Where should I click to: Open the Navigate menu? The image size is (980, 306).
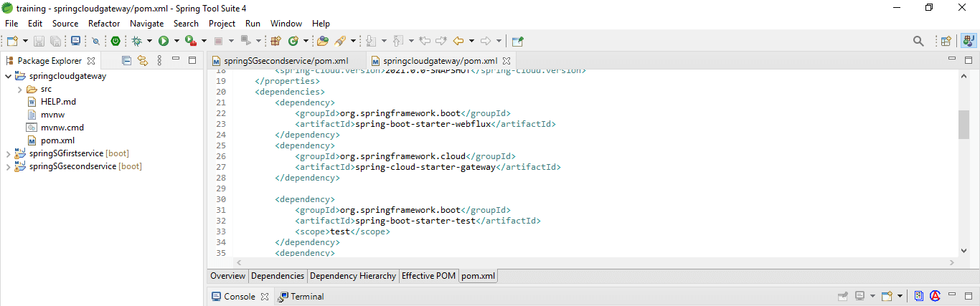[146, 23]
